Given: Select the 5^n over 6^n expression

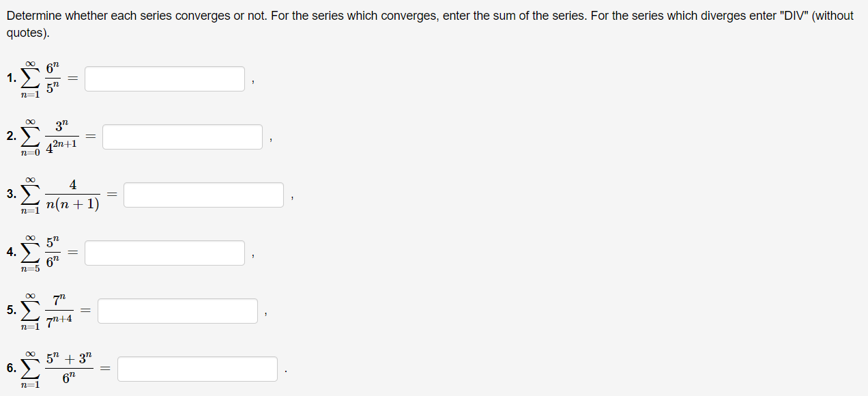Looking at the screenshot, I should pyautogui.click(x=53, y=252).
